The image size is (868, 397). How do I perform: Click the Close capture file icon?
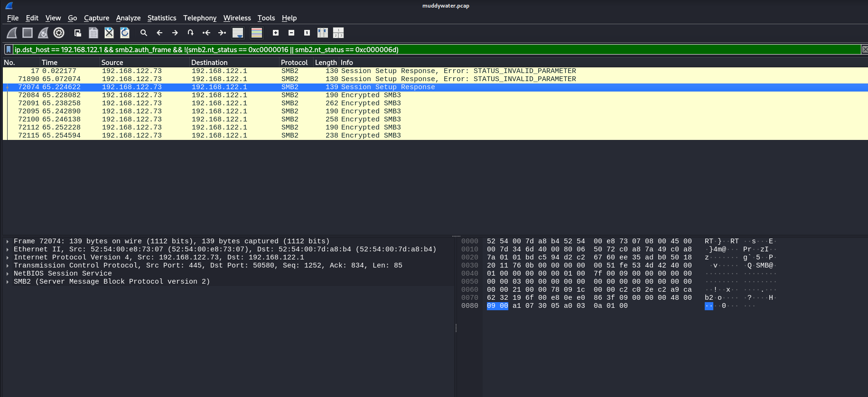(x=109, y=33)
